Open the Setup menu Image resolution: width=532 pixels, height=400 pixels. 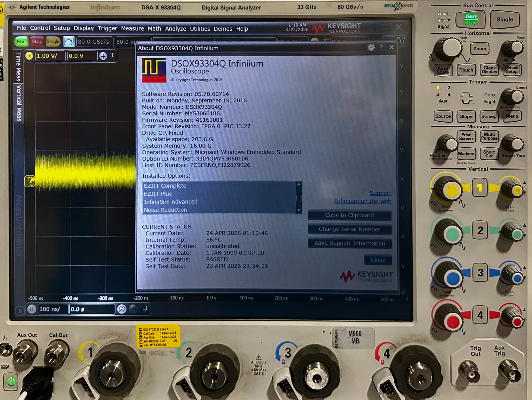pos(62,28)
